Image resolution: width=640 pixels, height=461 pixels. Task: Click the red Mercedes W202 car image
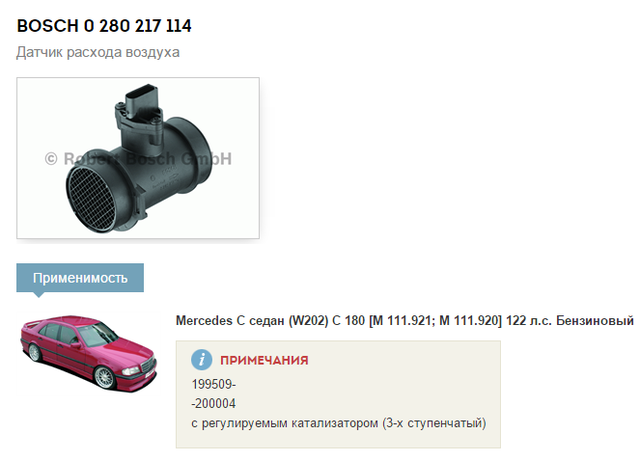pyautogui.click(x=89, y=353)
